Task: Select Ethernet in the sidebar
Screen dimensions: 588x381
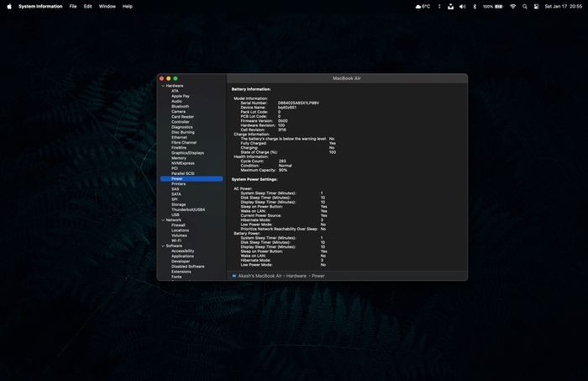Action: coord(179,137)
